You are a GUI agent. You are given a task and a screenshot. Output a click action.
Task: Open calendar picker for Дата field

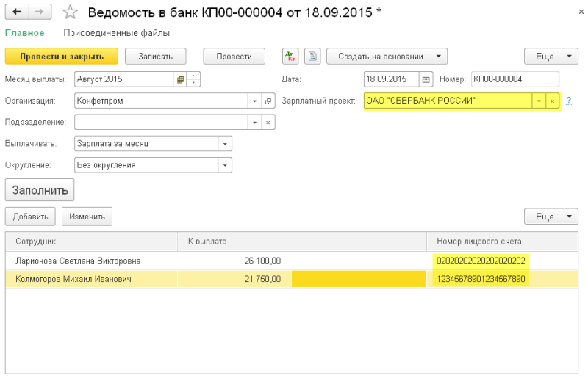click(426, 79)
